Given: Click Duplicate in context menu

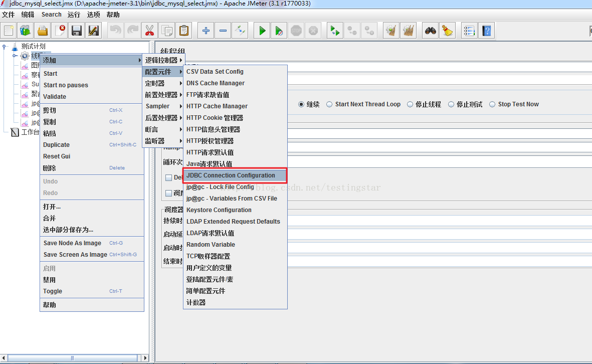Looking at the screenshot, I should [92, 144].
